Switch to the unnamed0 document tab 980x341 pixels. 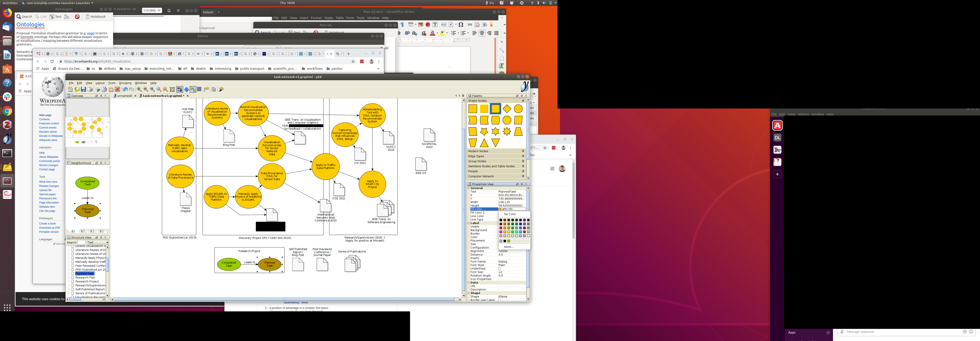124,96
